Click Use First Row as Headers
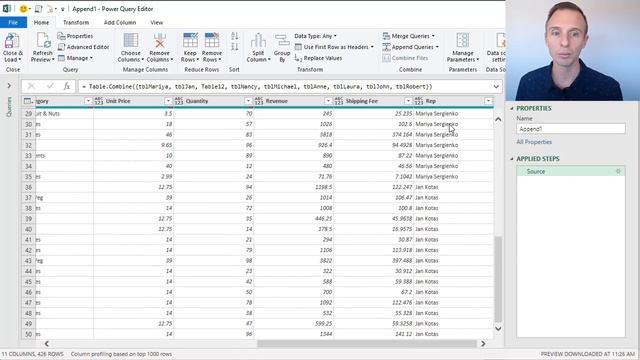This screenshot has width=640, height=360. (334, 47)
